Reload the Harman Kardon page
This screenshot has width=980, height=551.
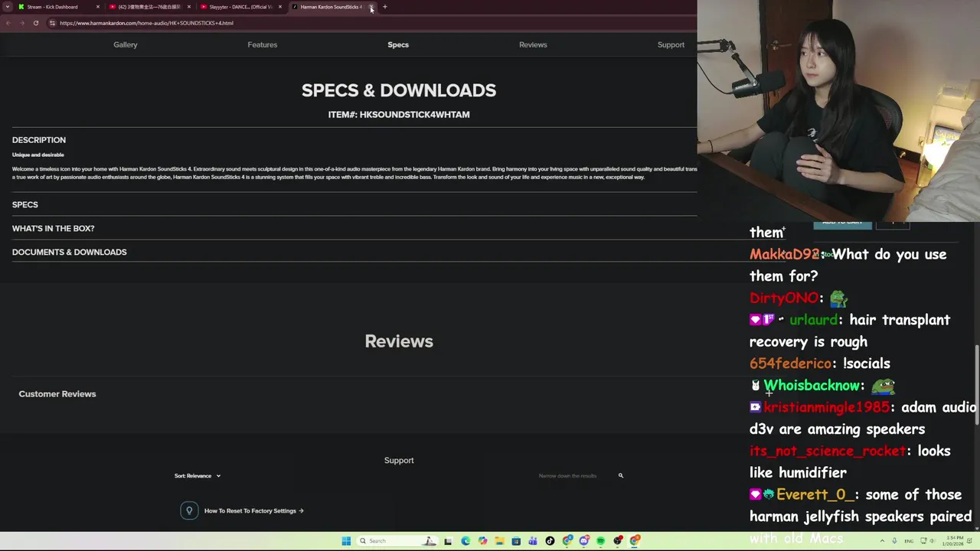pyautogui.click(x=35, y=23)
